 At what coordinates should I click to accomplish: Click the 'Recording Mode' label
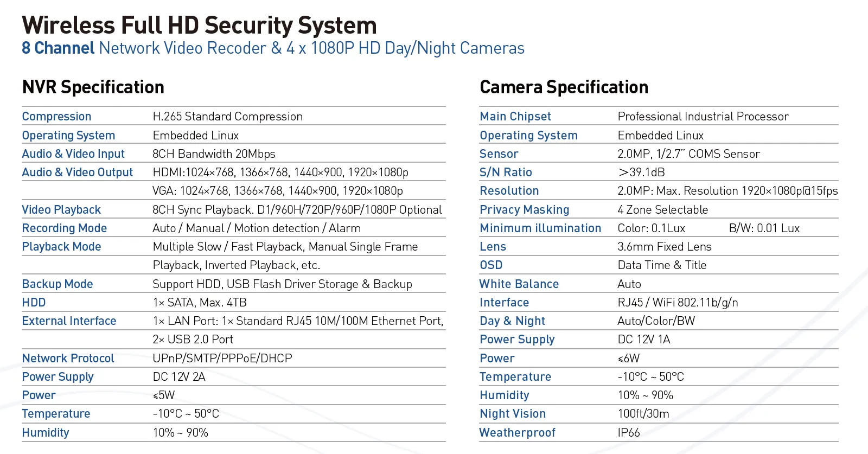pyautogui.click(x=64, y=228)
